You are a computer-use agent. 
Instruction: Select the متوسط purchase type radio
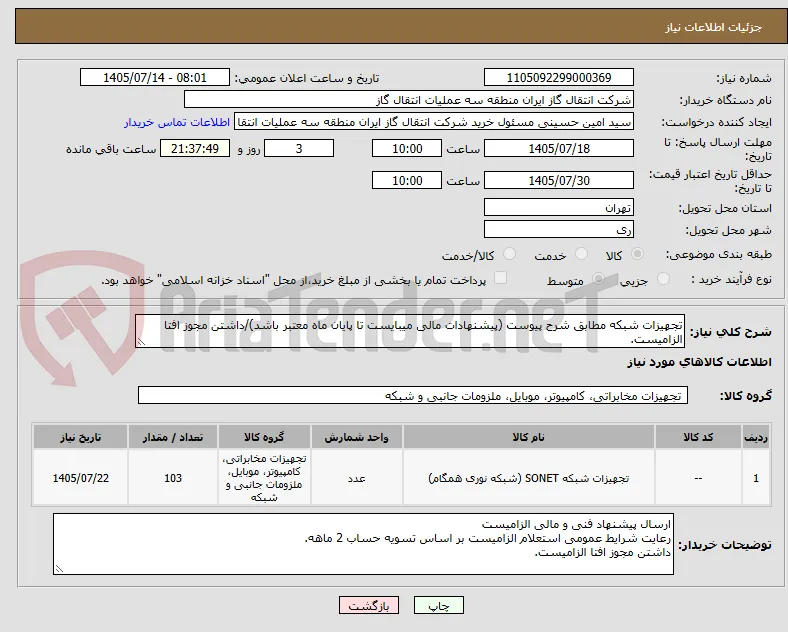[598, 279]
